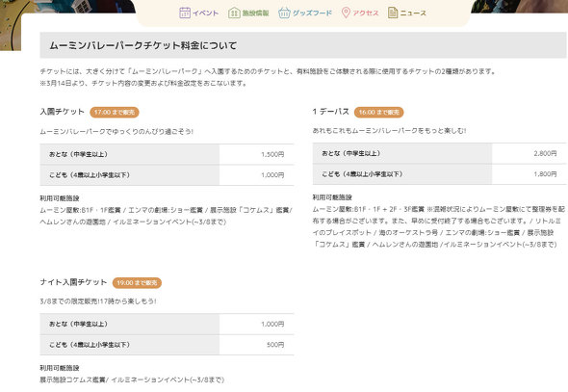Open the 施設情報 menu item

click(x=255, y=13)
